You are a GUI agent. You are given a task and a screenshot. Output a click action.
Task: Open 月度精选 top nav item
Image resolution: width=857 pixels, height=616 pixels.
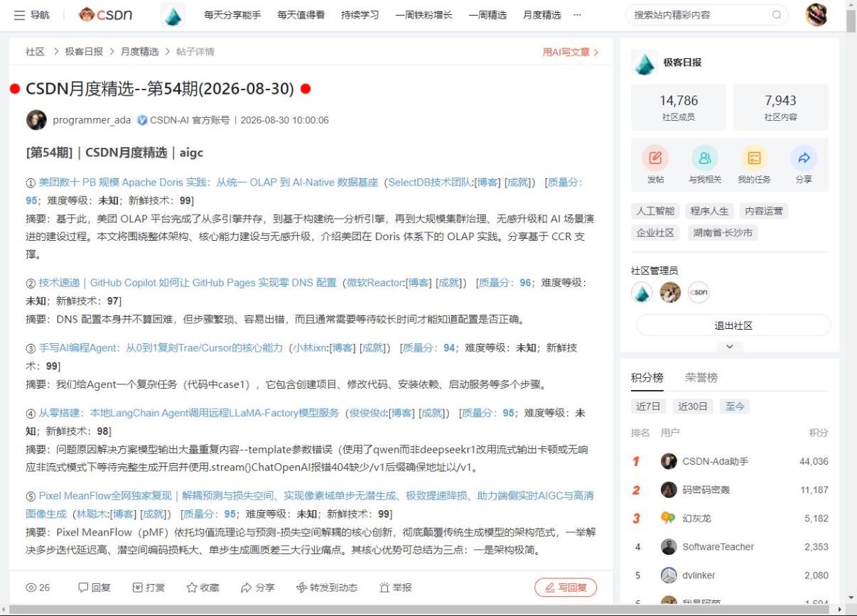tap(541, 15)
